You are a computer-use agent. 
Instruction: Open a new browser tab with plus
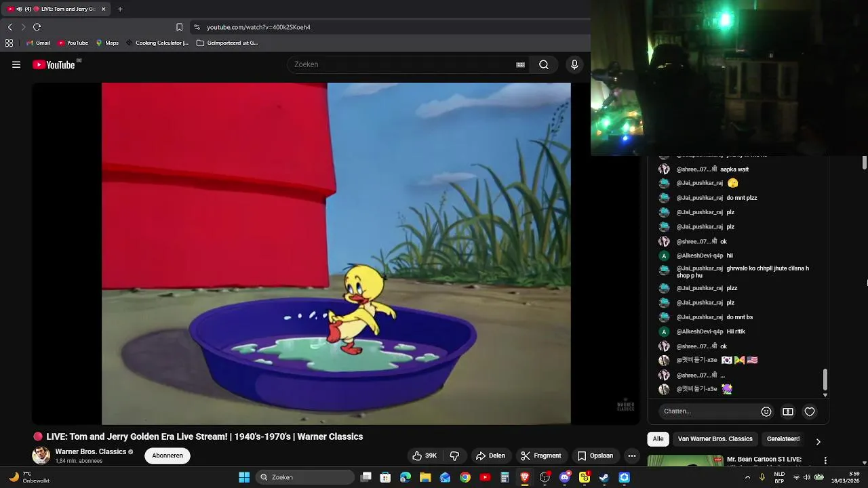pyautogui.click(x=120, y=9)
